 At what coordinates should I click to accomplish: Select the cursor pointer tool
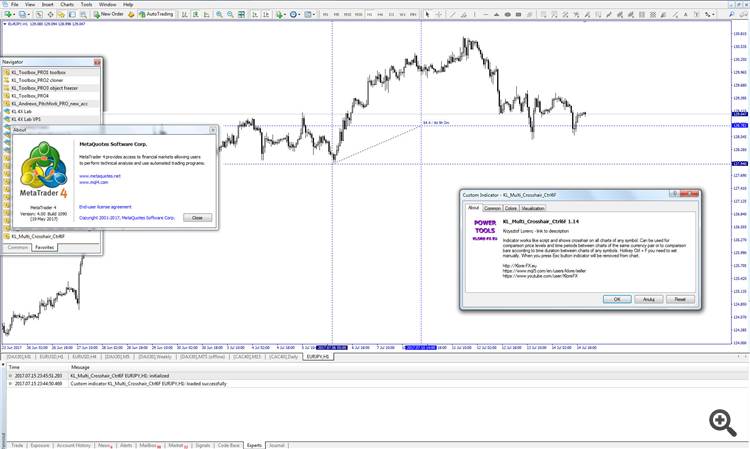pyautogui.click(x=427, y=14)
